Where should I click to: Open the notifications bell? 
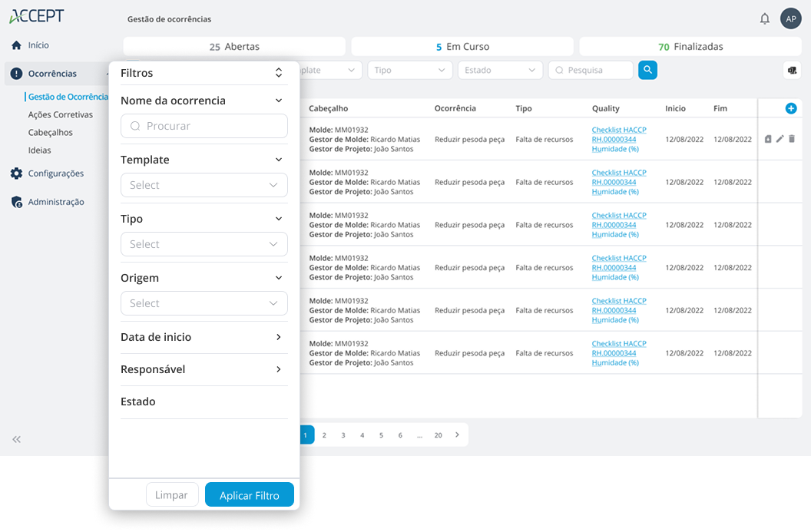point(764,19)
